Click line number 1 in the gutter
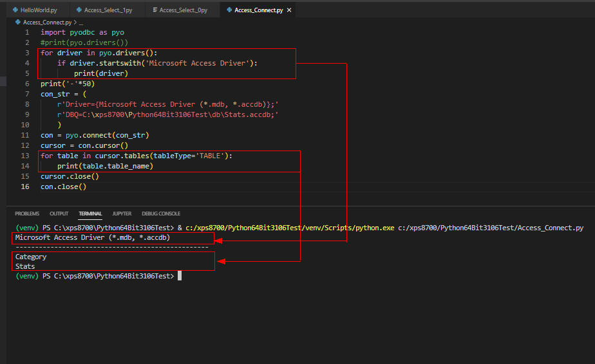The image size is (595, 364). tap(27, 32)
